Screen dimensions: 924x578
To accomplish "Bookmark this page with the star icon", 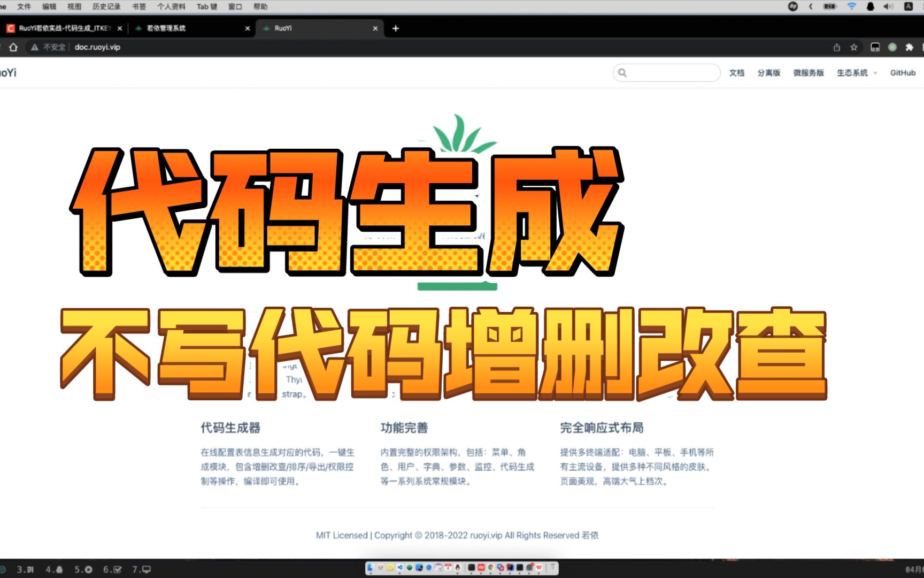I will pos(854,48).
